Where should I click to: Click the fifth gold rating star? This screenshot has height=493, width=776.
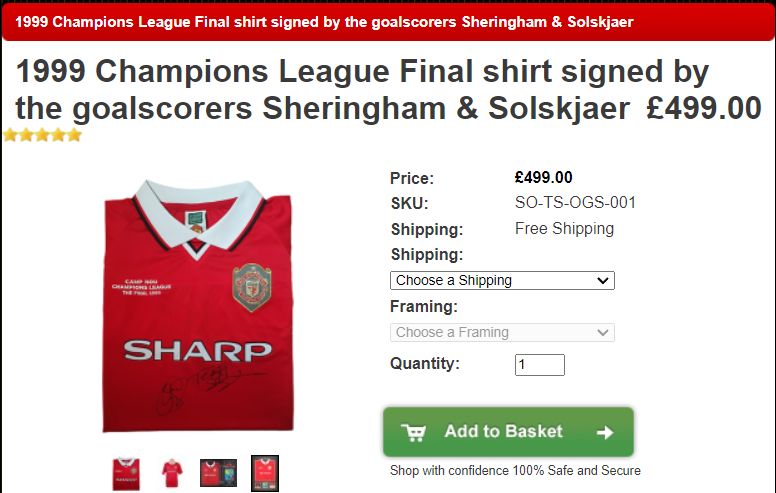74,135
